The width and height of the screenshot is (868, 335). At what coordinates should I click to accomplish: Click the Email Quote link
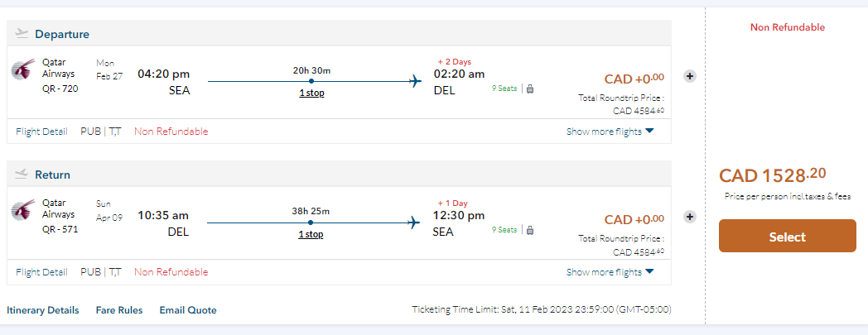point(188,310)
